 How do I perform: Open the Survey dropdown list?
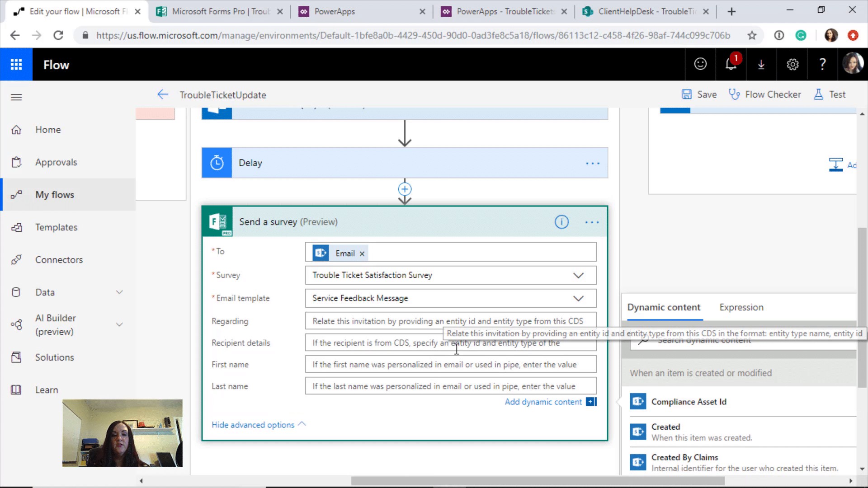coord(578,275)
